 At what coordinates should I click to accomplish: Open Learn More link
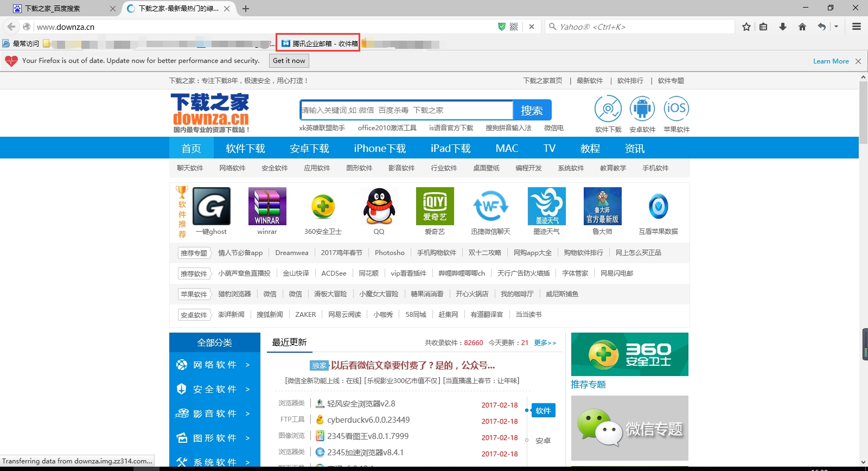[831, 61]
